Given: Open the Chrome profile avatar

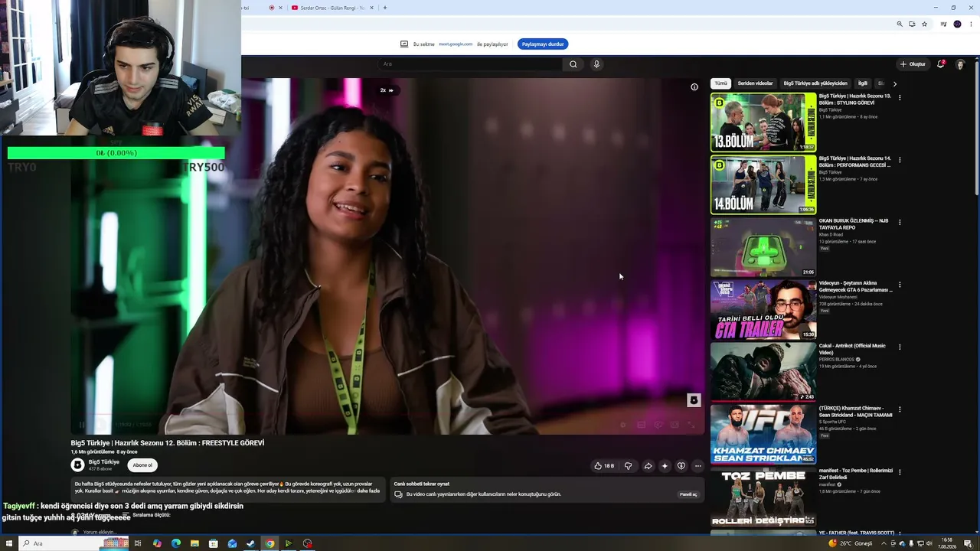Looking at the screenshot, I should point(957,24).
